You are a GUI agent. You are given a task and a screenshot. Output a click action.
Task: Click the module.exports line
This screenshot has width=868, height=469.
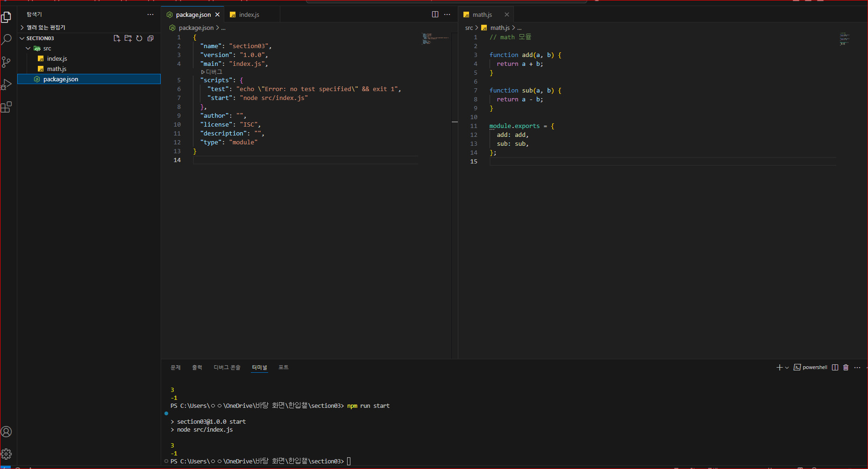click(522, 126)
